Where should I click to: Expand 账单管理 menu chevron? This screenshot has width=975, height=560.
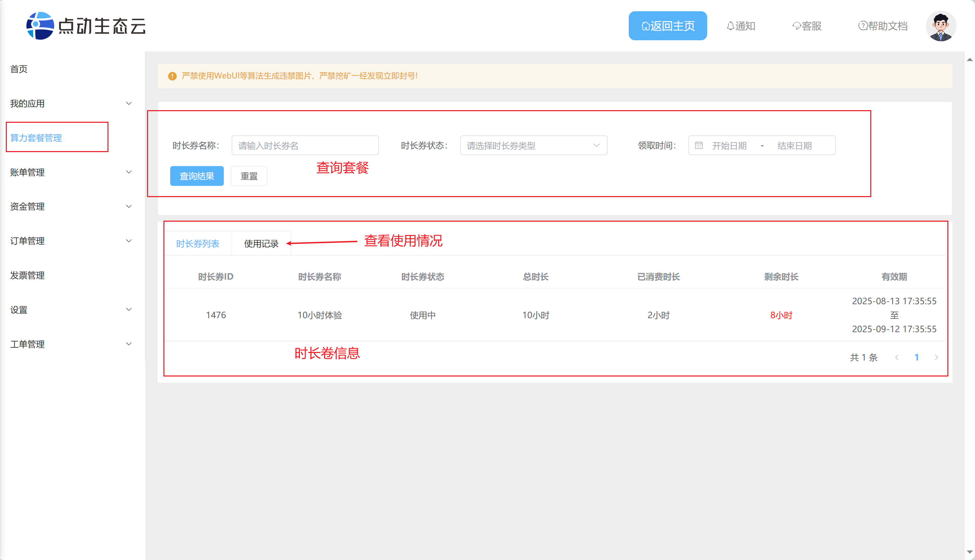(129, 172)
